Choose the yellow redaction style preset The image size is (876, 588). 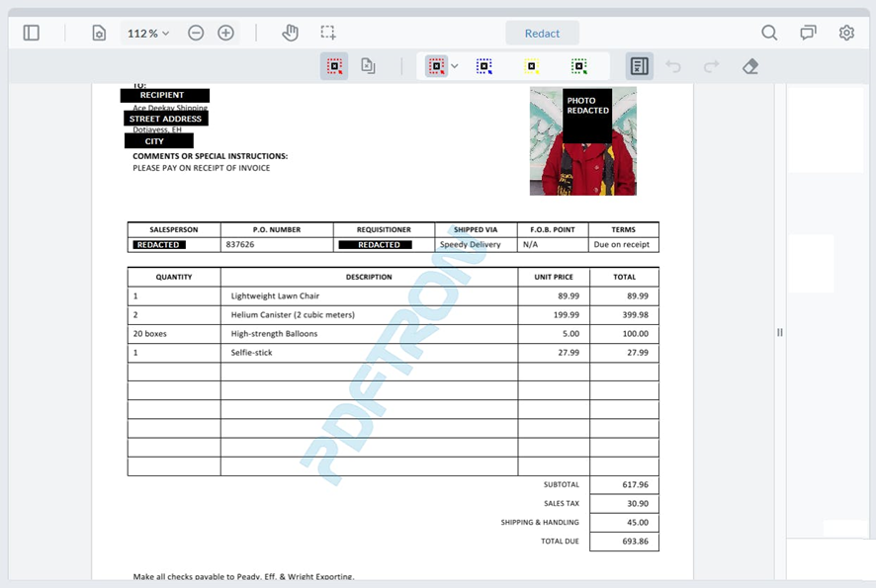click(x=531, y=66)
